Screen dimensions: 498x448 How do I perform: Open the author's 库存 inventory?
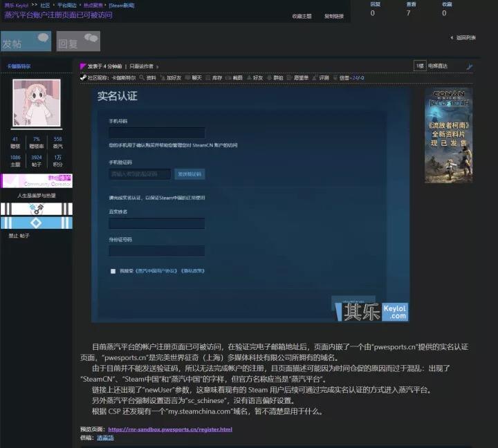click(x=214, y=77)
